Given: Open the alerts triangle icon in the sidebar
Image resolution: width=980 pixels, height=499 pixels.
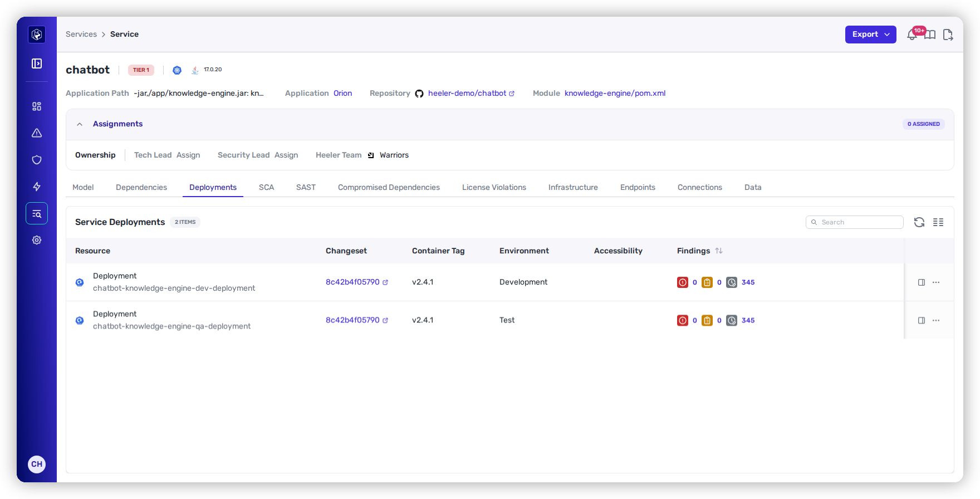Looking at the screenshot, I should [x=37, y=133].
